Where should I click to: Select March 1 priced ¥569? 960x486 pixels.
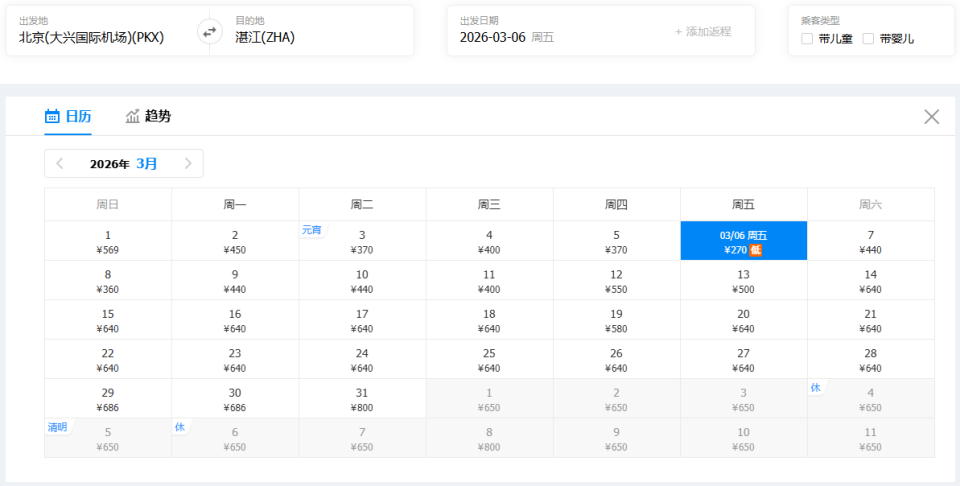108,241
